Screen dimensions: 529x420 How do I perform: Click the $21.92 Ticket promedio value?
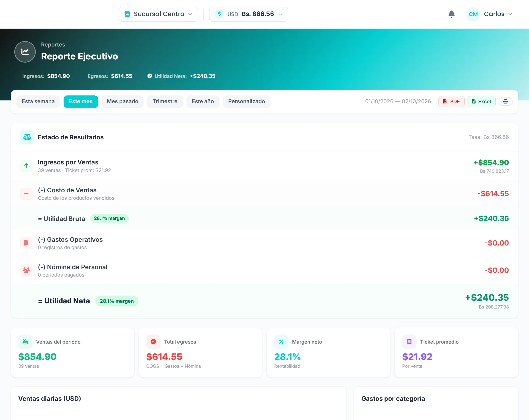417,357
